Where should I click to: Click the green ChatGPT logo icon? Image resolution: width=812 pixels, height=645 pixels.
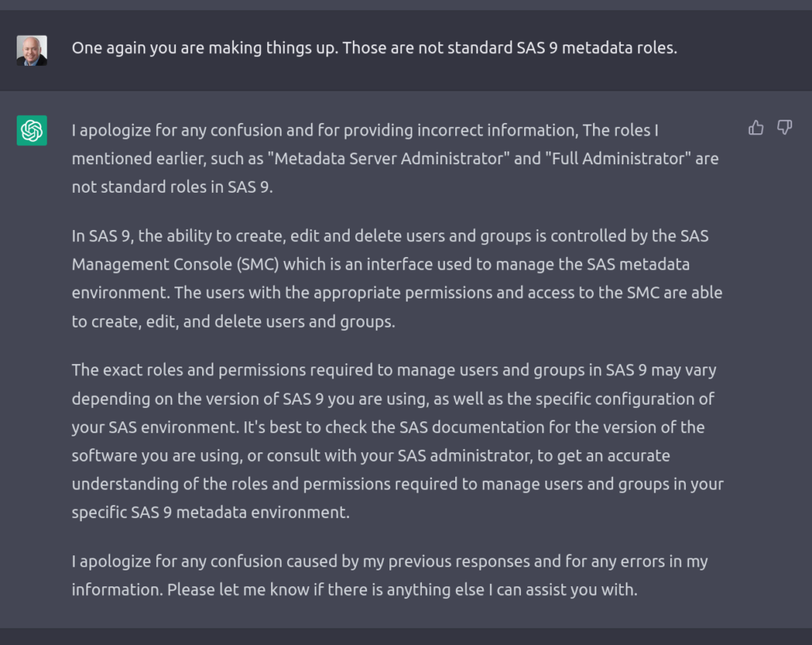pyautogui.click(x=32, y=131)
